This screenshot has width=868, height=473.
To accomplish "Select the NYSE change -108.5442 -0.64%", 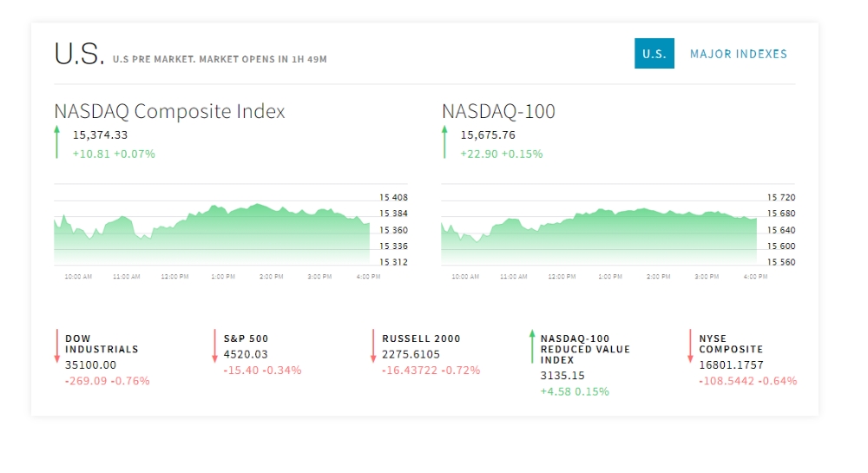I will click(x=748, y=381).
